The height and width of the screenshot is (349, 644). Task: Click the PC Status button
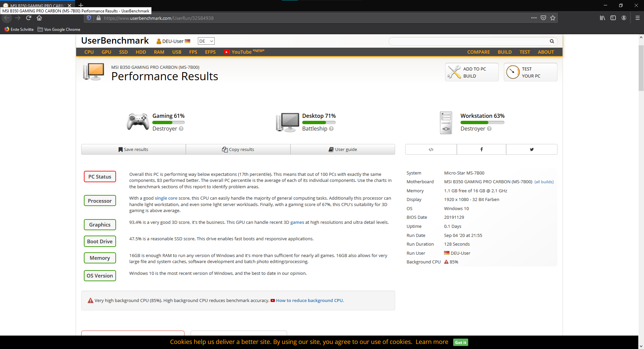tap(100, 177)
